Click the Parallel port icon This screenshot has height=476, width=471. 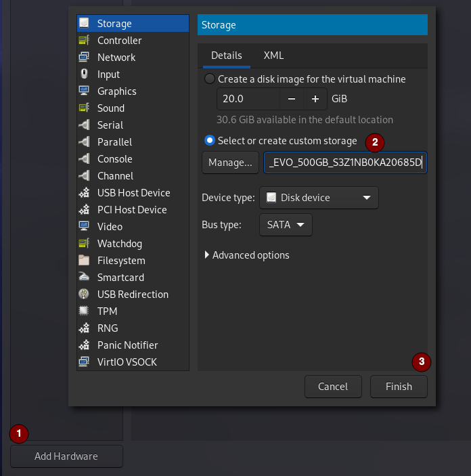click(84, 142)
